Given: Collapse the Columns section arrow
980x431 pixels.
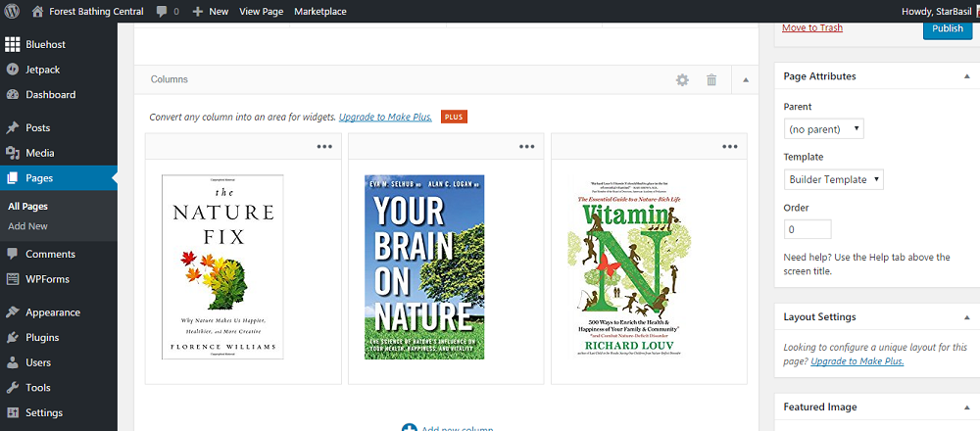Looking at the screenshot, I should click(x=746, y=80).
